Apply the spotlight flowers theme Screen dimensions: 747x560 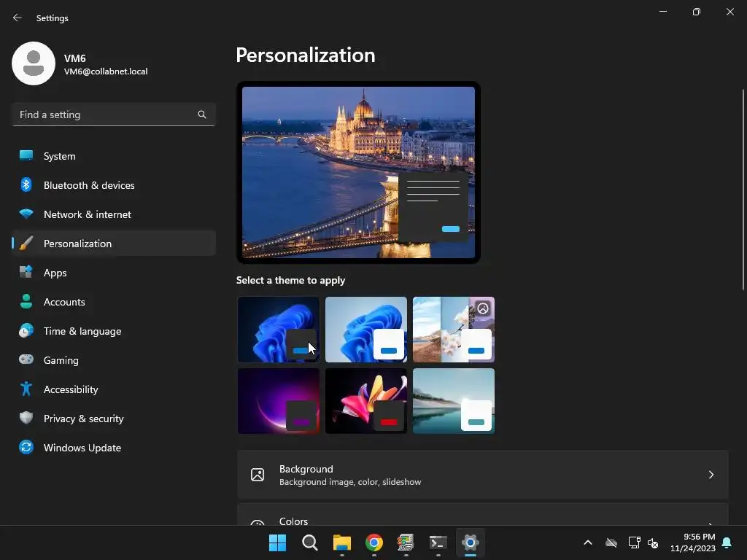(454, 329)
